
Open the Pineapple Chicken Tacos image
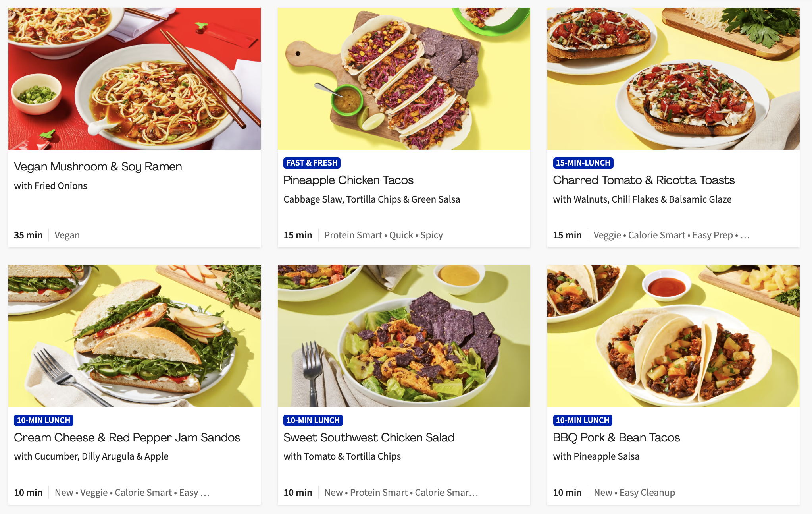point(404,79)
